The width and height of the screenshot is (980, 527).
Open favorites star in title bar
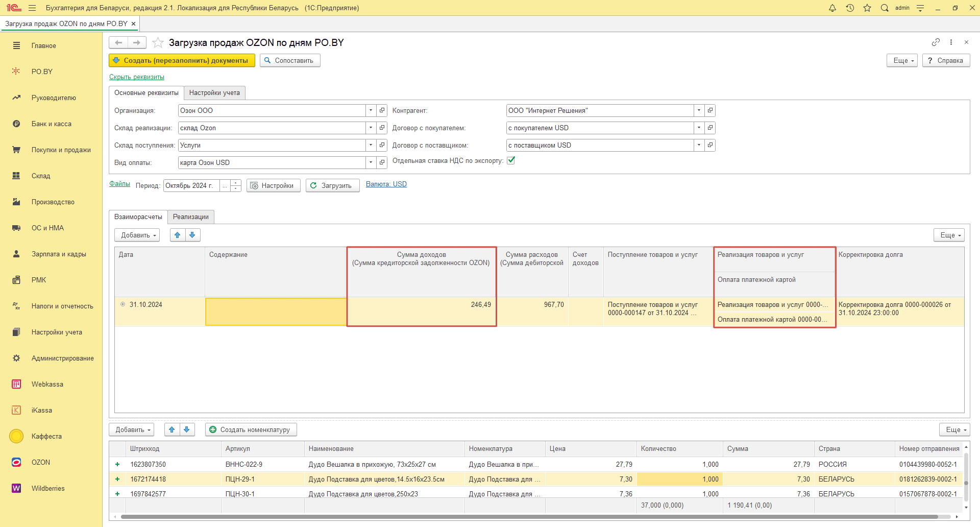click(x=867, y=8)
